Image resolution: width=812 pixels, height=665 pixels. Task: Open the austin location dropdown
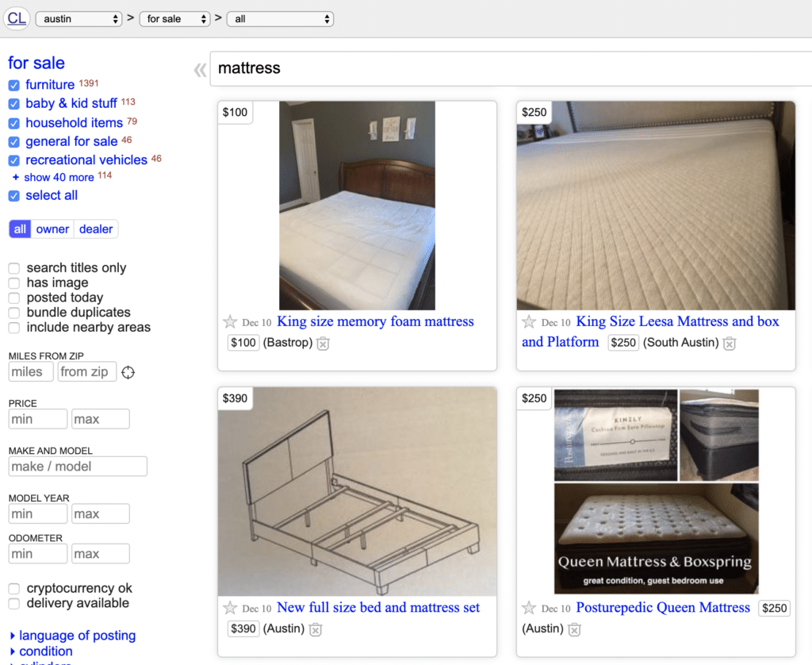point(79,18)
